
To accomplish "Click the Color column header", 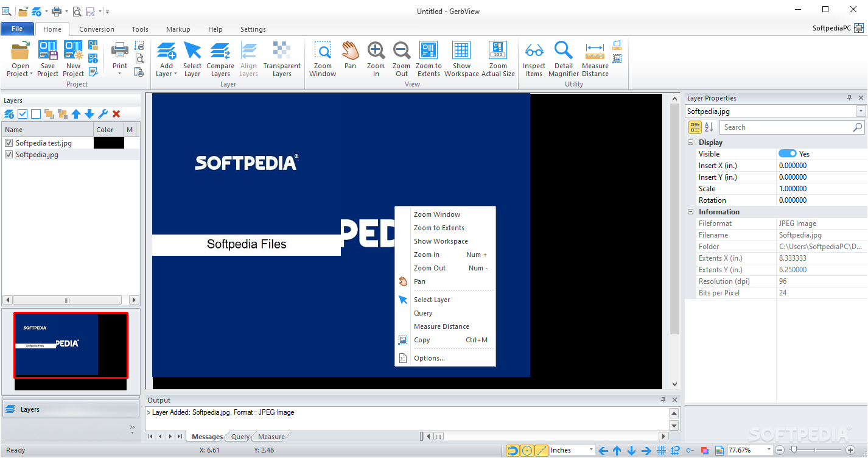I will (108, 129).
